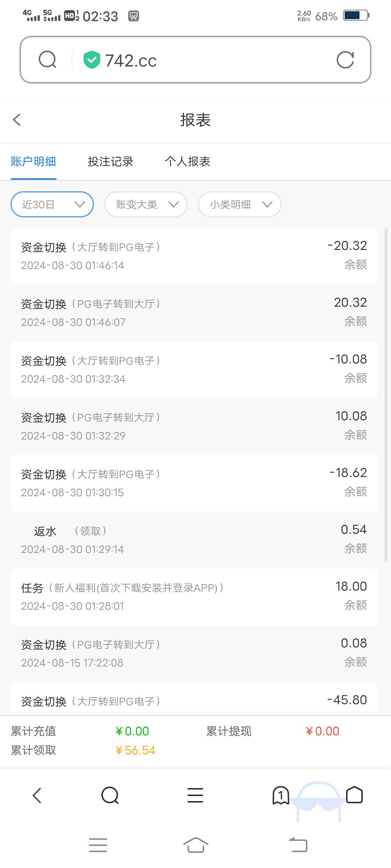391x868 pixels.
Task: Tap the search icon in address bar
Action: pyautogui.click(x=47, y=60)
